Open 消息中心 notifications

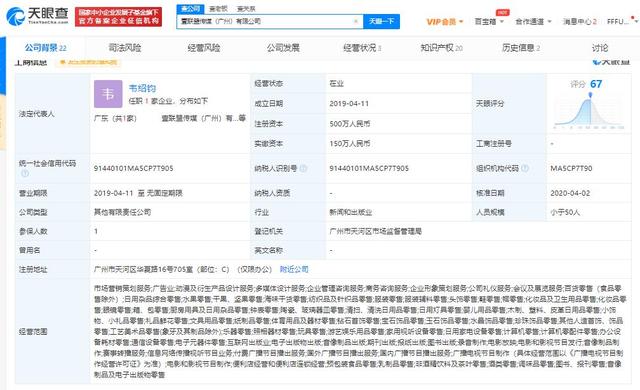pyautogui.click(x=580, y=22)
